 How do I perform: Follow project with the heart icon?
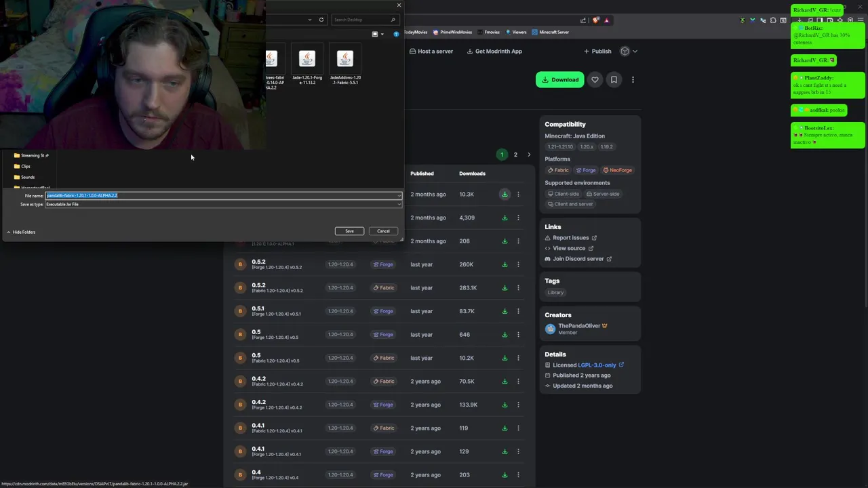tap(595, 80)
